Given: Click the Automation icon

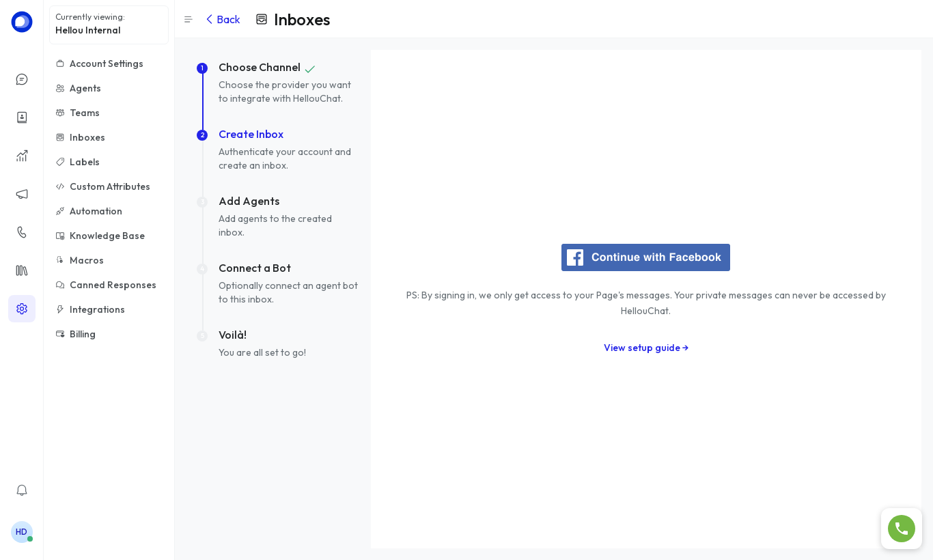Looking at the screenshot, I should tap(60, 212).
